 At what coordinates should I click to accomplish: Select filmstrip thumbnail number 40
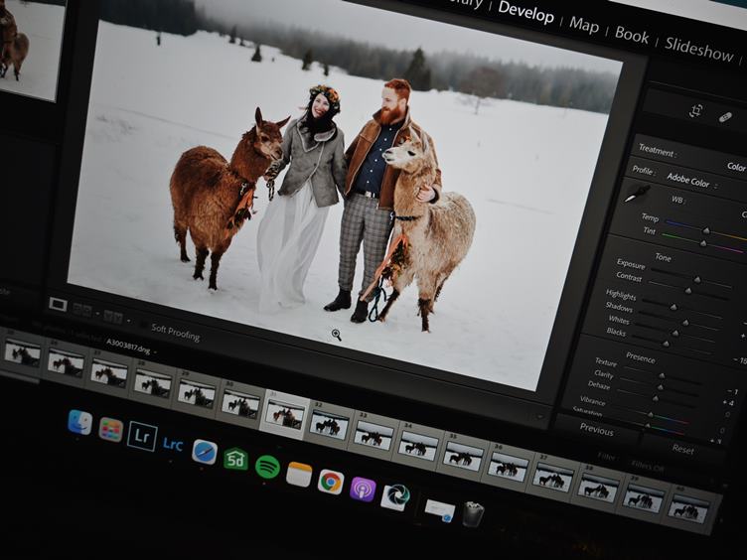[688, 509]
